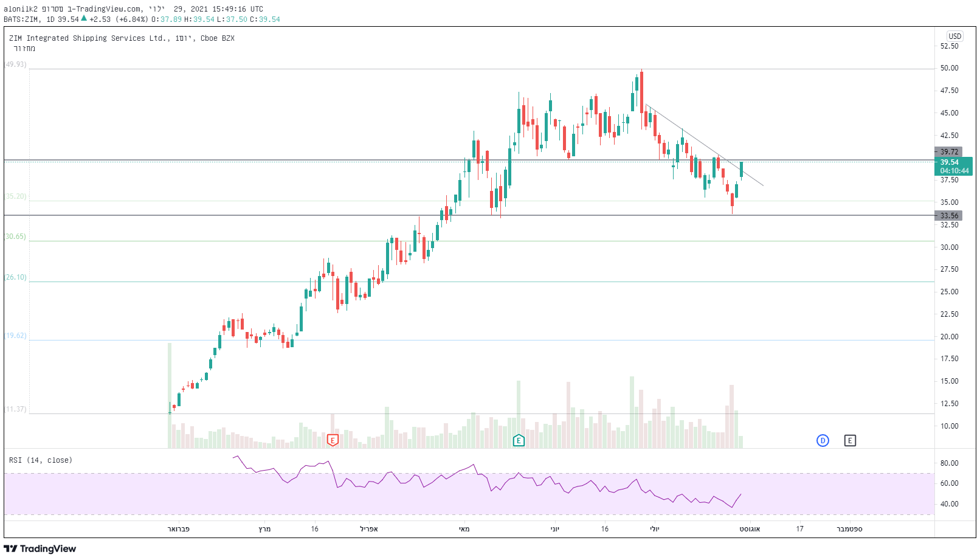Click the 15.00 price scale value

[950, 381]
